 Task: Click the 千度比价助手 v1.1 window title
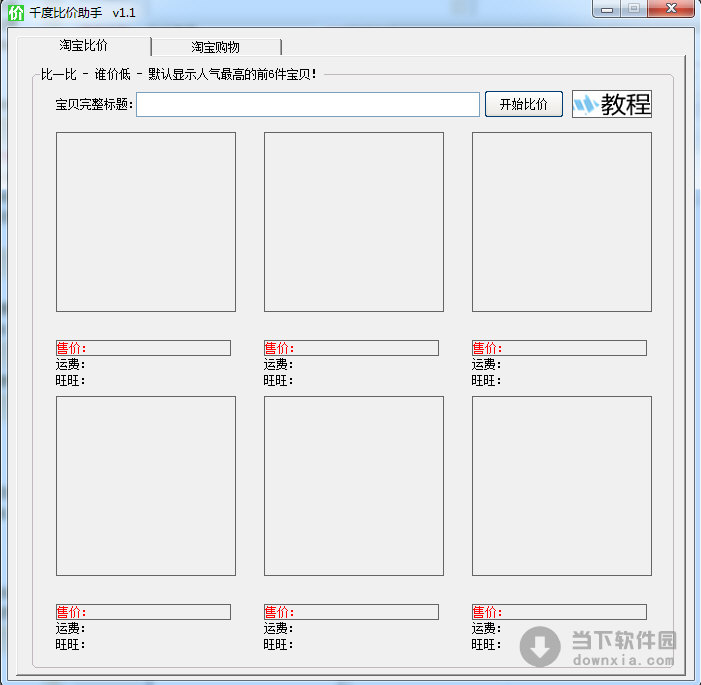[82, 13]
